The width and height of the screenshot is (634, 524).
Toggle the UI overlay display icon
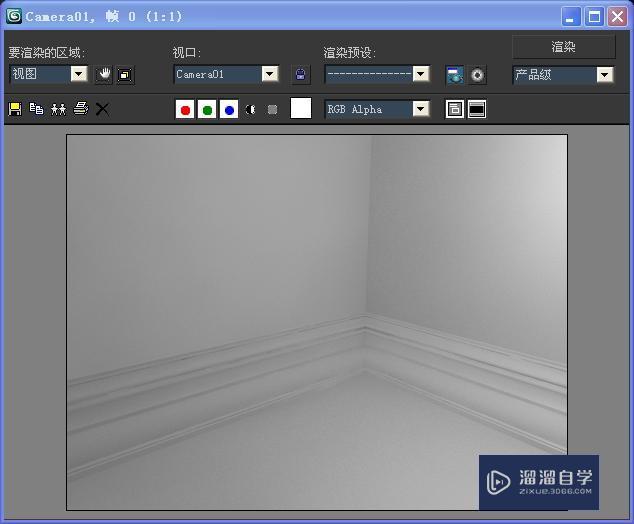[x=455, y=109]
